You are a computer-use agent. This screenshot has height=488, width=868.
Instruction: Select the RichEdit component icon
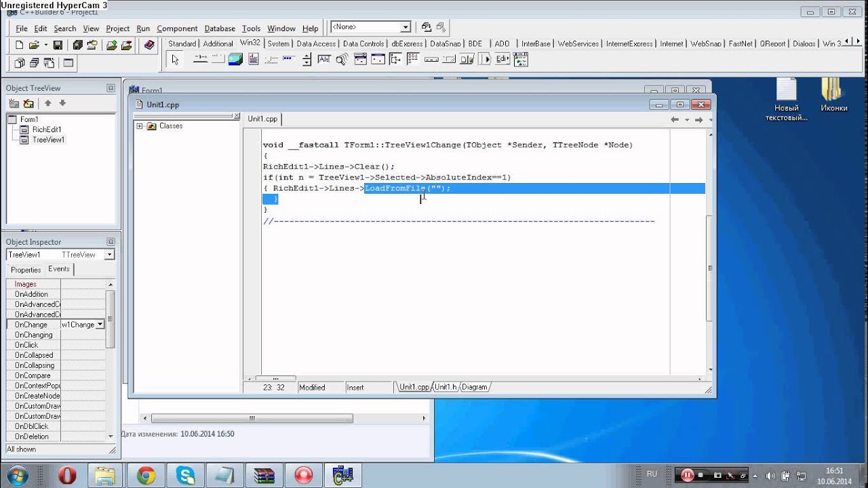253,60
